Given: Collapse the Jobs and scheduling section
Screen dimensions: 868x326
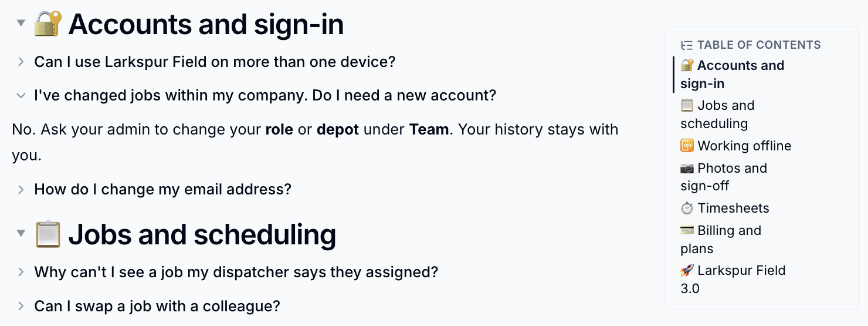Looking at the screenshot, I should [21, 233].
